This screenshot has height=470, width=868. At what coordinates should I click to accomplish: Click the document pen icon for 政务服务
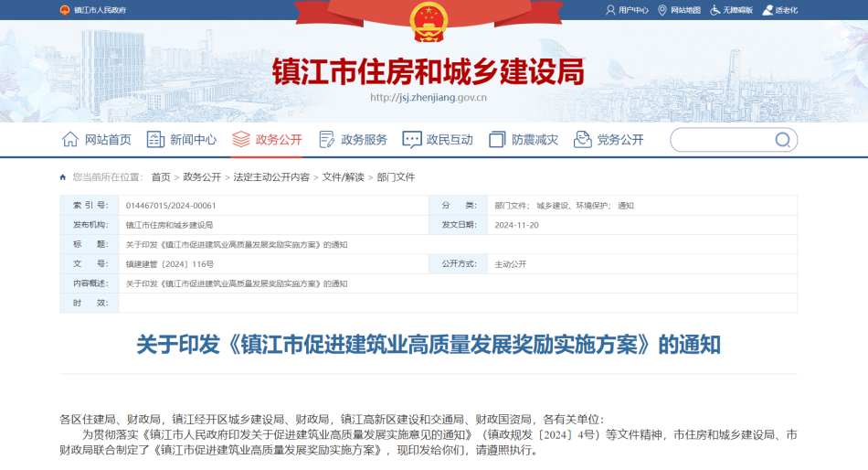pyautogui.click(x=326, y=139)
